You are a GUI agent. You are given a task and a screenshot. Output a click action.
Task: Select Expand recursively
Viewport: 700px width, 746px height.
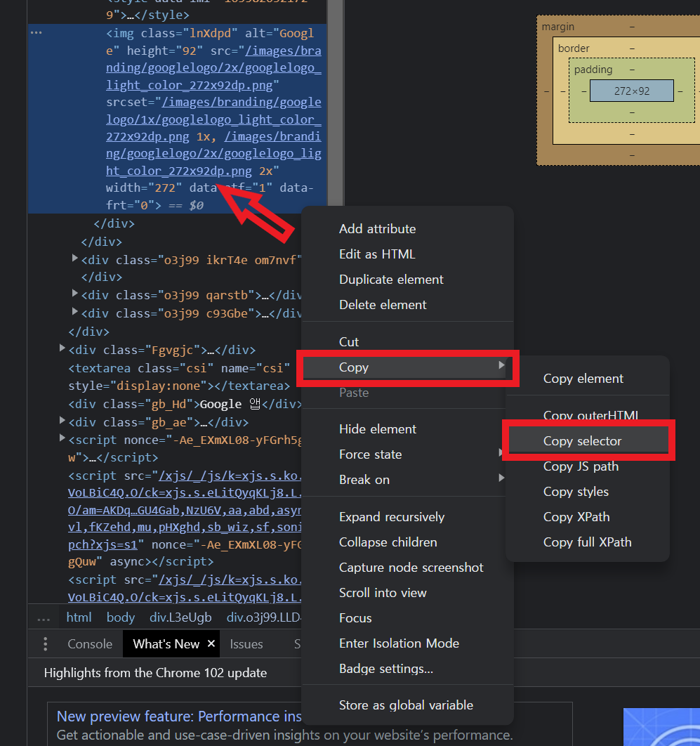click(x=391, y=517)
